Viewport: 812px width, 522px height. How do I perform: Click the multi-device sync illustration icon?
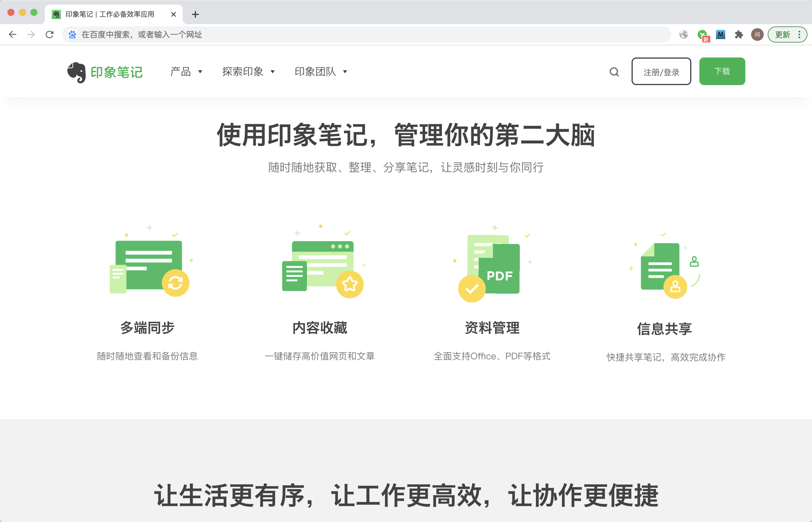coord(149,266)
